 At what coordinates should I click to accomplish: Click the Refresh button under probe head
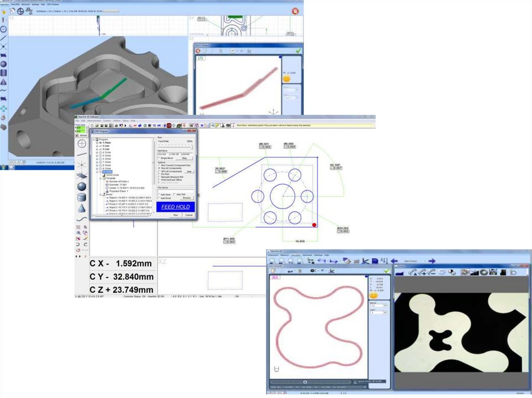[83, 135]
